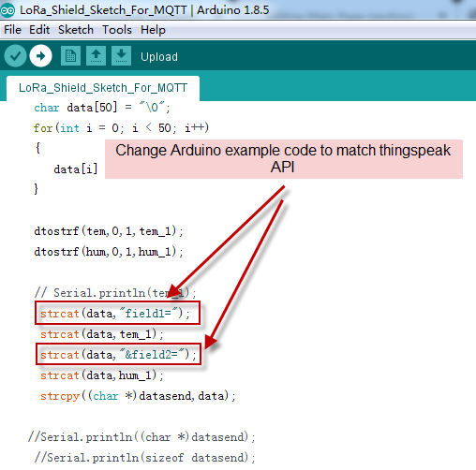The height and width of the screenshot is (470, 476).
Task: Click the strcat field1= code line
Action: click(x=115, y=314)
